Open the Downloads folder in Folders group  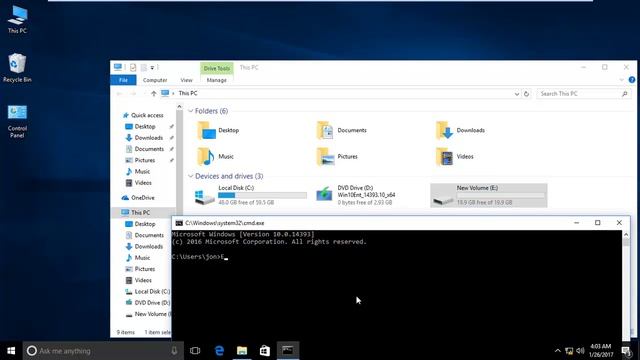460,130
